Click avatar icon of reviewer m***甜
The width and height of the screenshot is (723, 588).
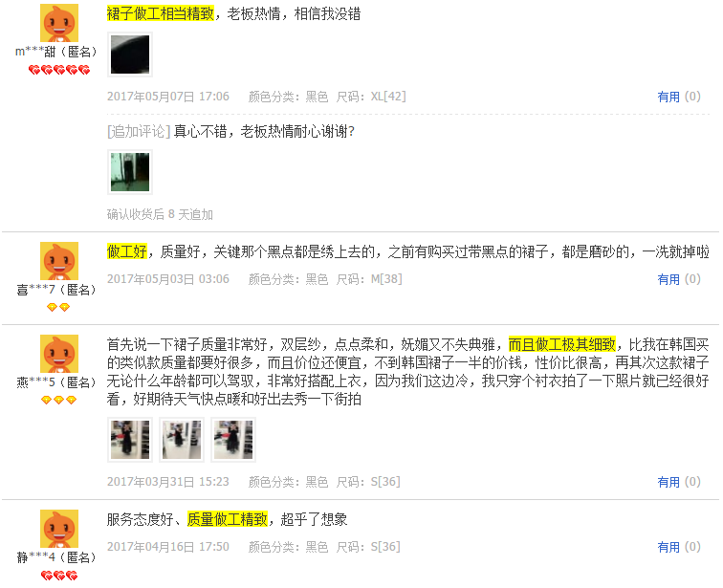(59, 23)
